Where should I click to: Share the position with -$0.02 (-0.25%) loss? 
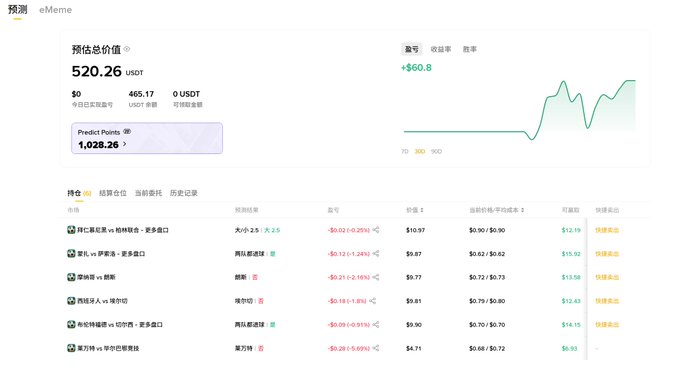[x=376, y=230]
